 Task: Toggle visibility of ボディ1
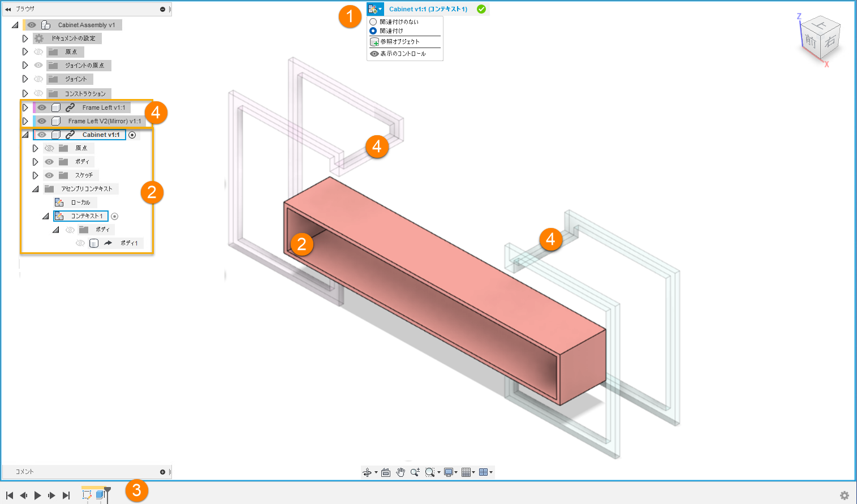click(x=80, y=243)
